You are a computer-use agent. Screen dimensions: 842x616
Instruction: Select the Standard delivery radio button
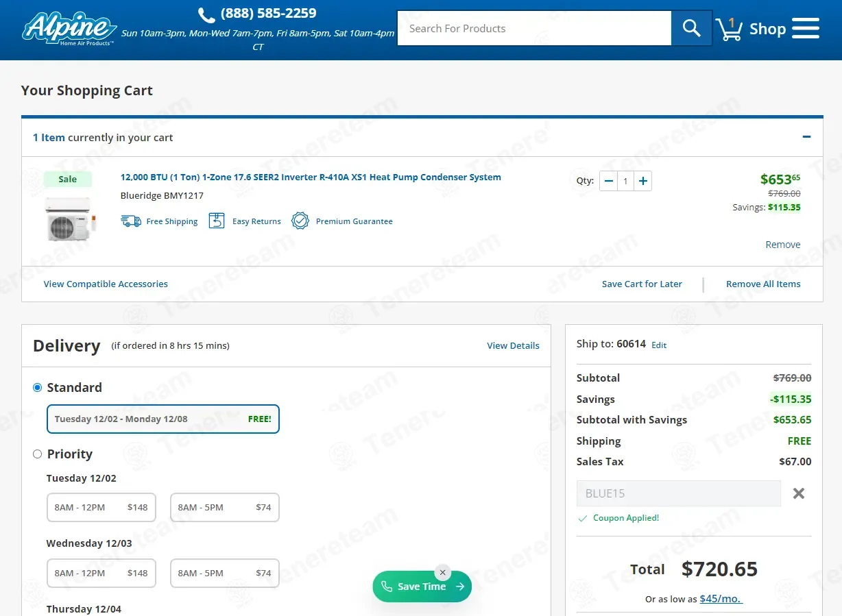point(38,388)
